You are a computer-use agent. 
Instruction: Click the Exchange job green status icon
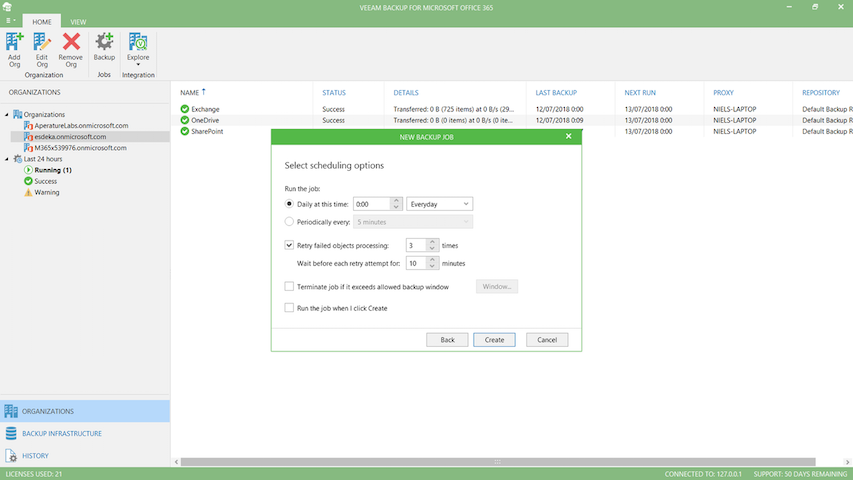(185, 109)
